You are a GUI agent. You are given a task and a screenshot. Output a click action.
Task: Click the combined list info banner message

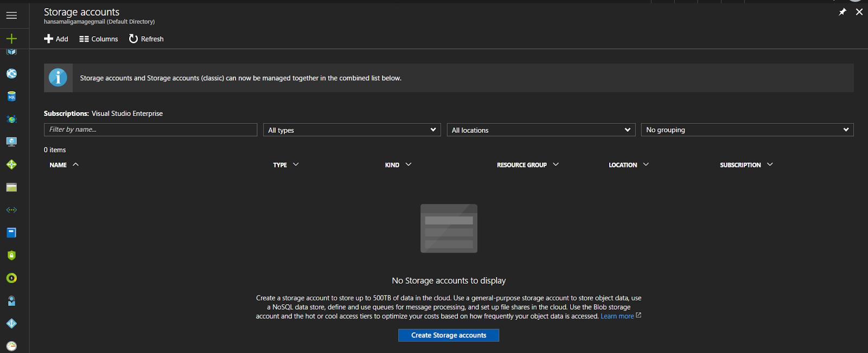coord(241,78)
